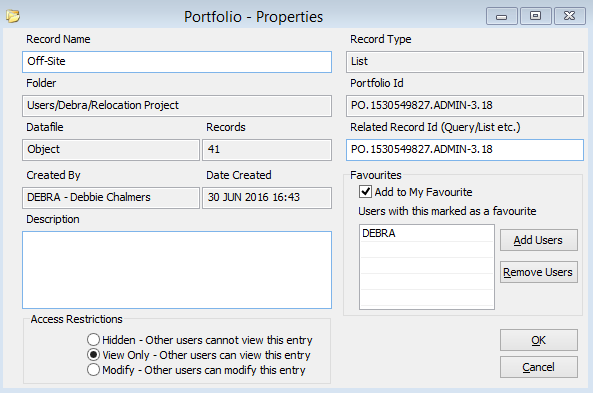593x393 pixels.
Task: Close the Portfolio Properties dialog
Action: tap(570, 16)
